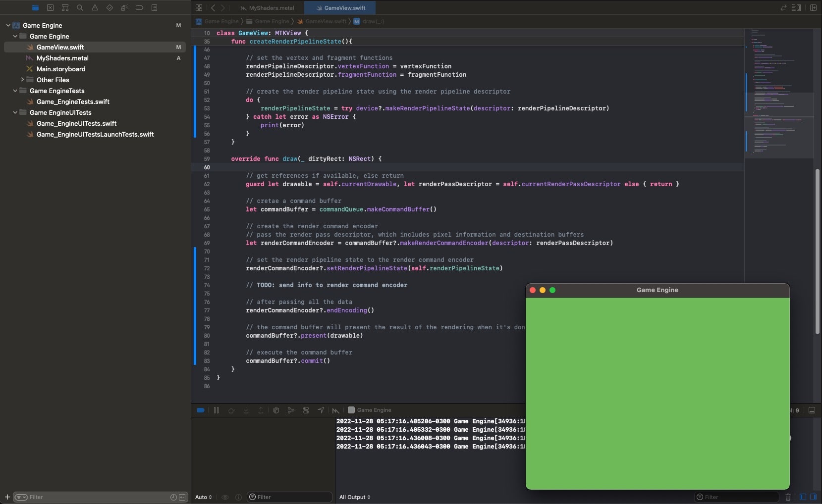Capture GPU workload Metal icon

point(335,410)
